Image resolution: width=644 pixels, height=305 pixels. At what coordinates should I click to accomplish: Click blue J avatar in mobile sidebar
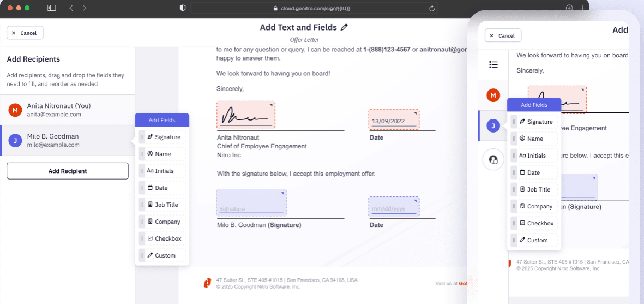click(x=493, y=125)
